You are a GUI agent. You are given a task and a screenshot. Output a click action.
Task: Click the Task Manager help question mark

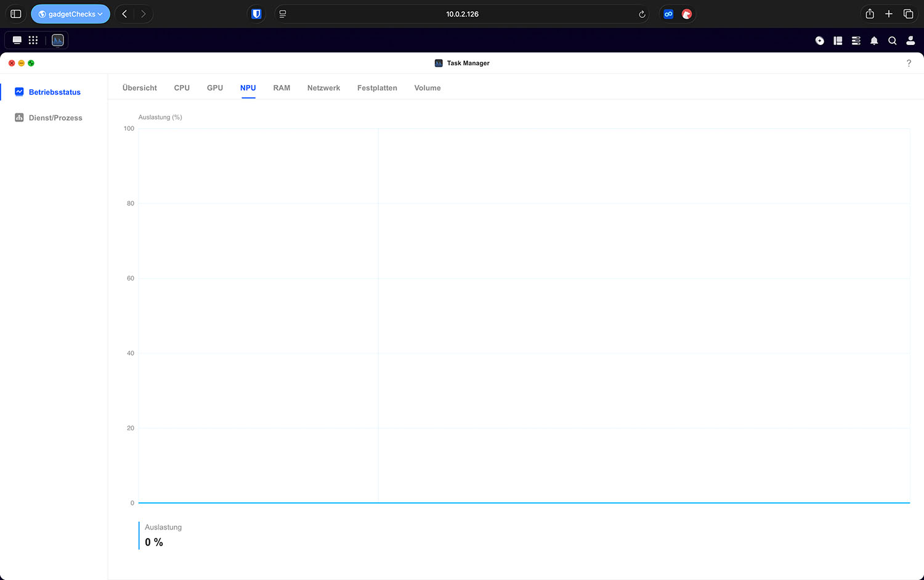pos(909,63)
